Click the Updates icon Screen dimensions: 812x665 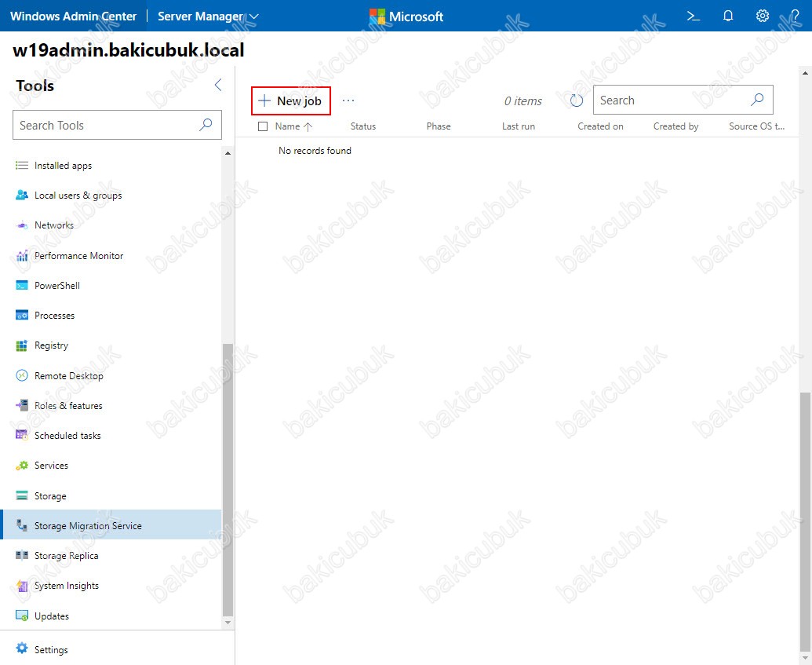coord(22,616)
